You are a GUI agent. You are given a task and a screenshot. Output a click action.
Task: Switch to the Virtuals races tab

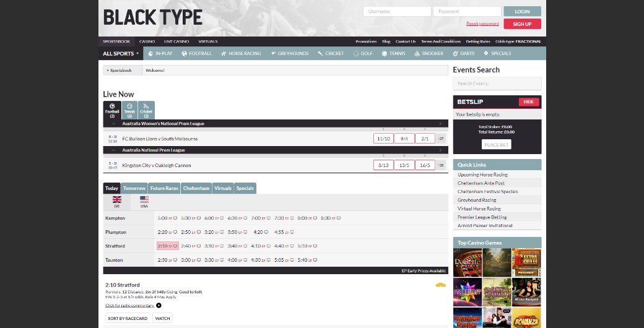click(223, 188)
